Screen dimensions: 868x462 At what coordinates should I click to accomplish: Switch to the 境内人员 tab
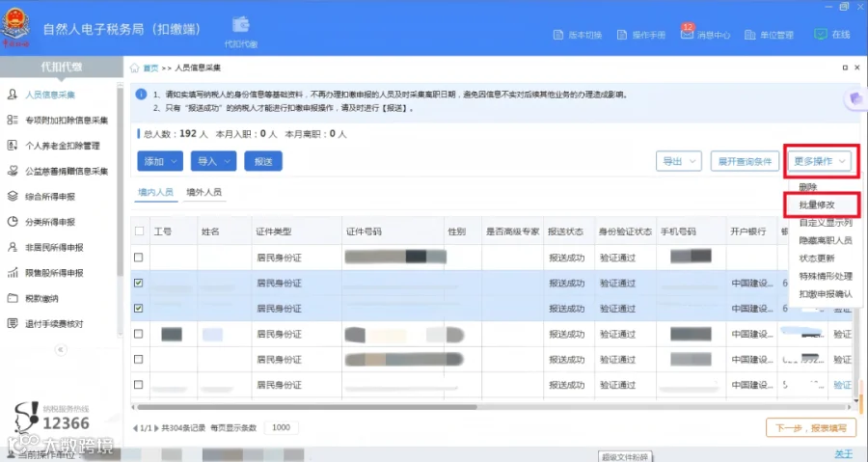point(155,192)
